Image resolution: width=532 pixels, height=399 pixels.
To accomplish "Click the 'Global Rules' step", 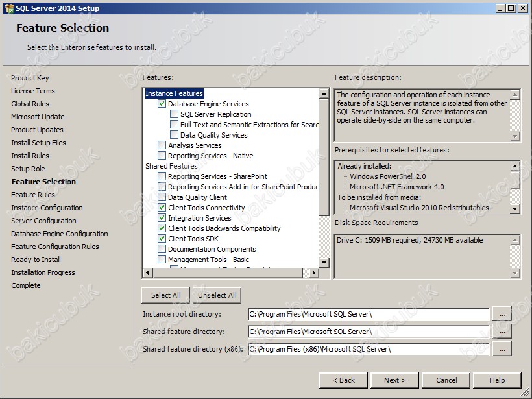I will tap(30, 104).
